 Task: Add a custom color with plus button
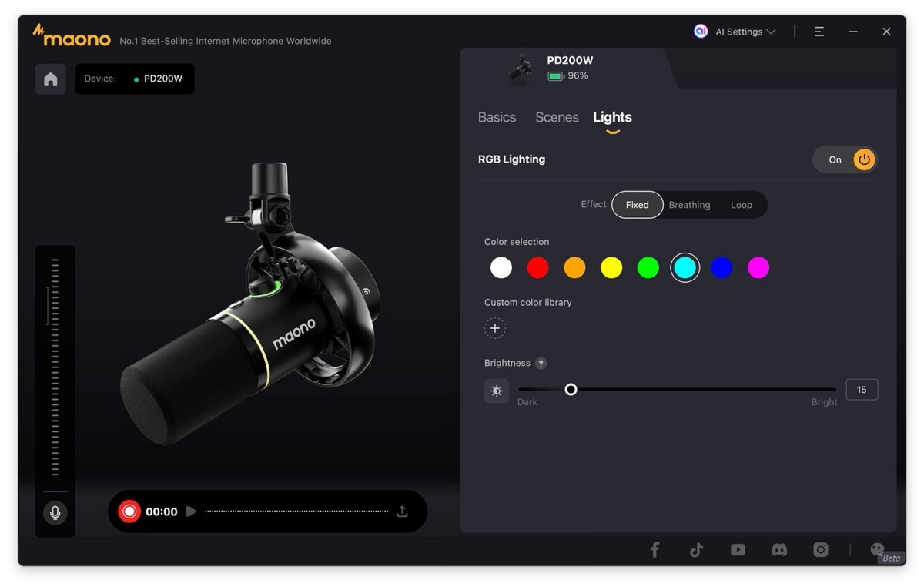click(x=495, y=329)
